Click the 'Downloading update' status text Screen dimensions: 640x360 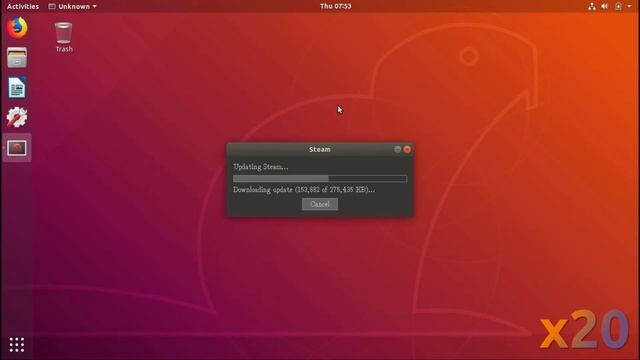[x=304, y=189]
